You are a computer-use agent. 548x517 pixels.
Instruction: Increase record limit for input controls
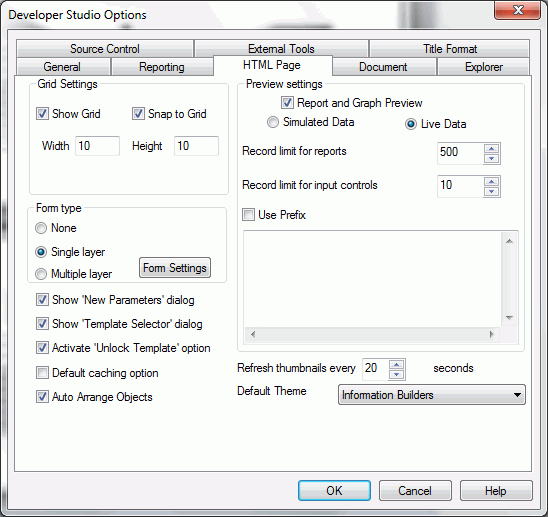coord(492,181)
